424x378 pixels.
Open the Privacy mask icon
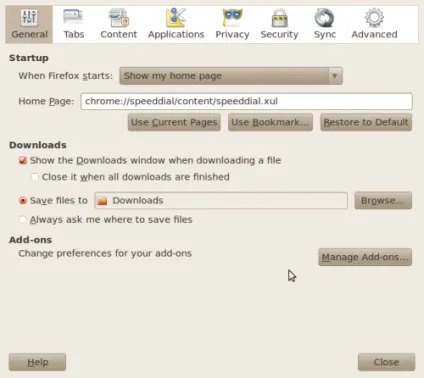click(x=232, y=17)
